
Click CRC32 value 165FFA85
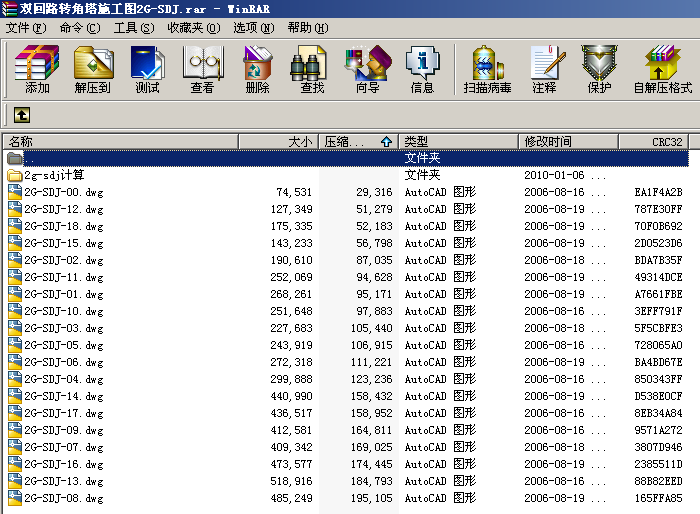658,498
